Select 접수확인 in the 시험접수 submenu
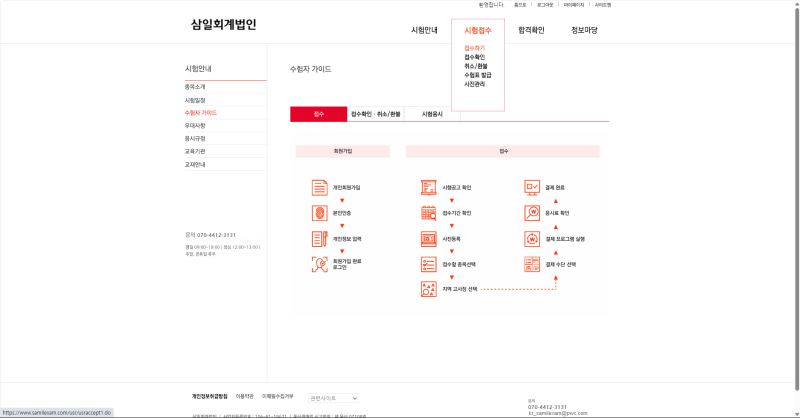The height and width of the screenshot is (418, 800). point(474,57)
